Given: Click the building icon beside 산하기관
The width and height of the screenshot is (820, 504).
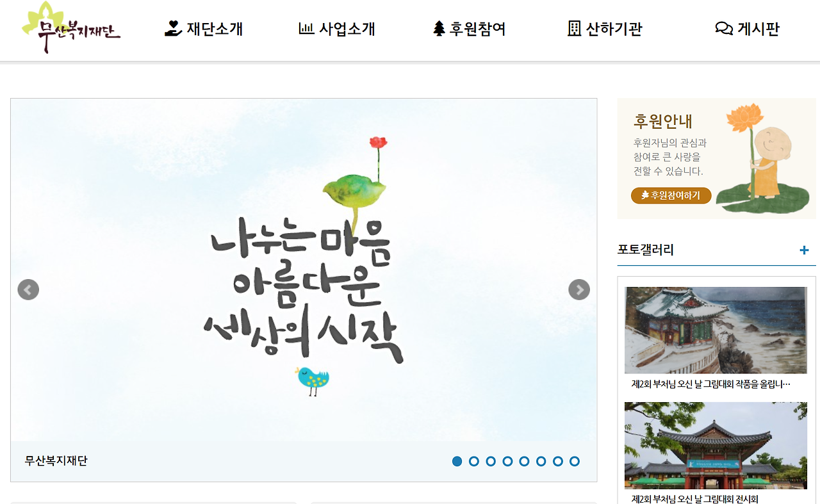Looking at the screenshot, I should click(574, 28).
